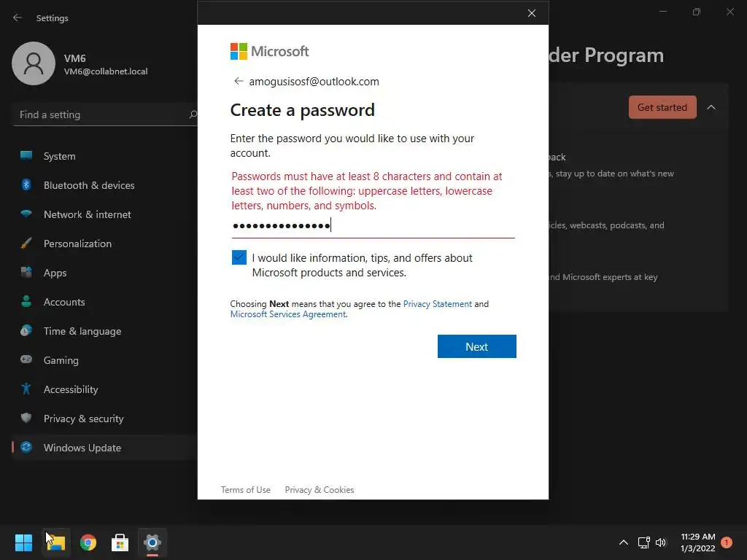
Task: Click the Find a setting search box
Action: pyautogui.click(x=105, y=114)
